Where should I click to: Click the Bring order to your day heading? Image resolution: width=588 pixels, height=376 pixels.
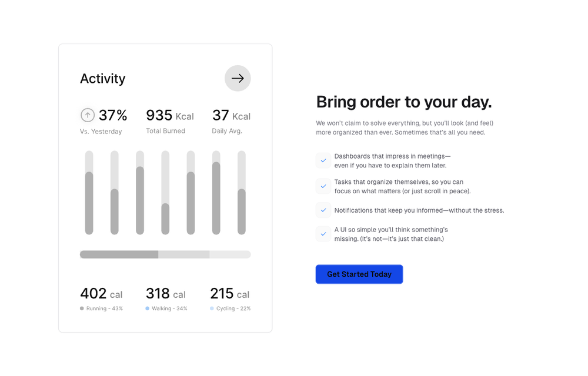pyautogui.click(x=404, y=102)
